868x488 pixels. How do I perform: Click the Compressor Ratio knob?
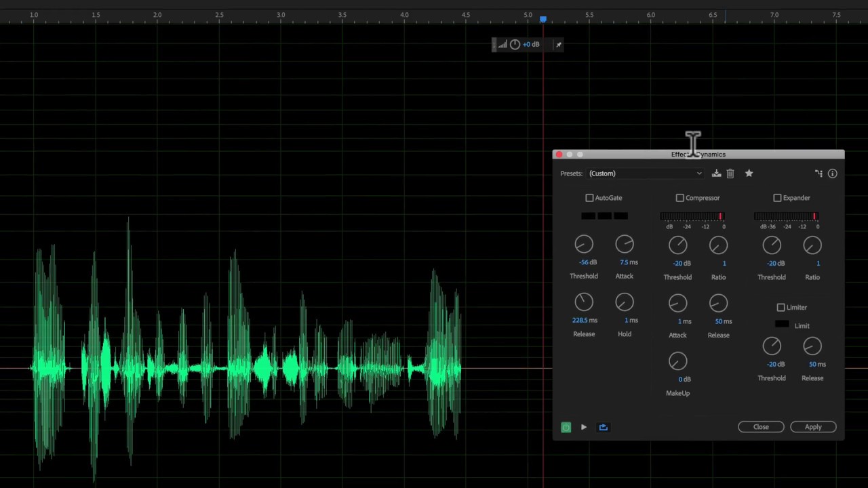(718, 245)
